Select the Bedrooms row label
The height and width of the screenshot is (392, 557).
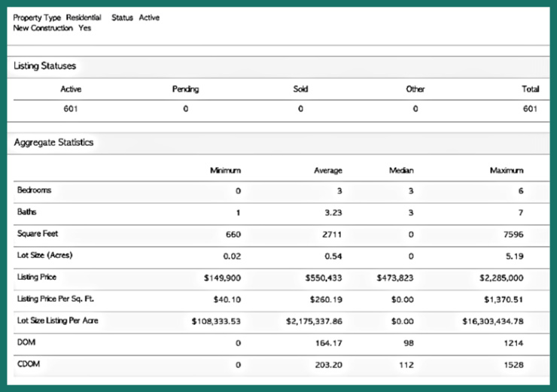coord(34,191)
